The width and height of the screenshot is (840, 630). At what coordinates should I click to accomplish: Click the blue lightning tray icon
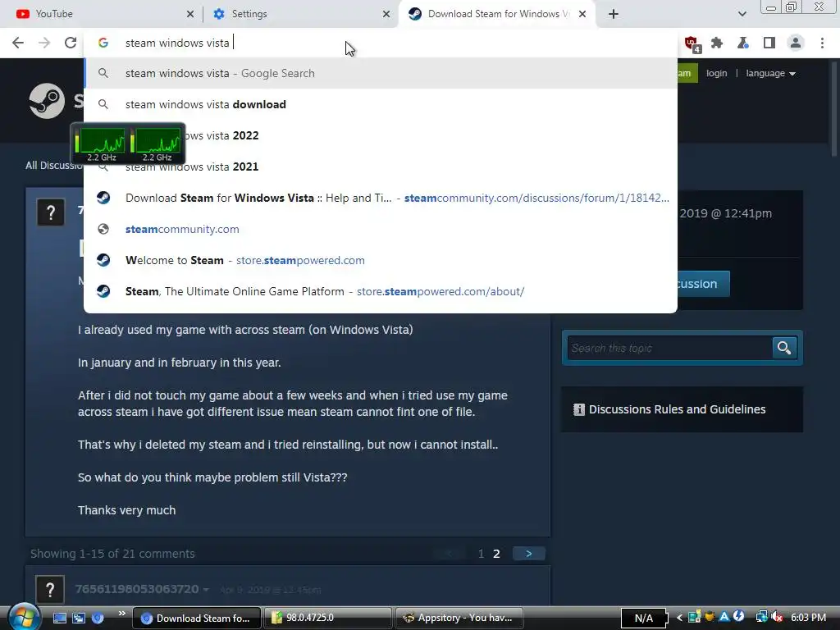(739, 617)
